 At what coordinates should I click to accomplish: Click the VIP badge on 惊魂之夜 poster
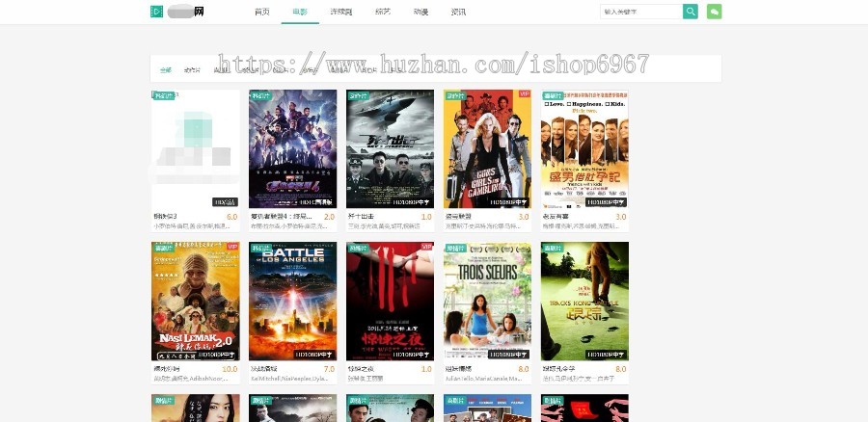coord(427,246)
